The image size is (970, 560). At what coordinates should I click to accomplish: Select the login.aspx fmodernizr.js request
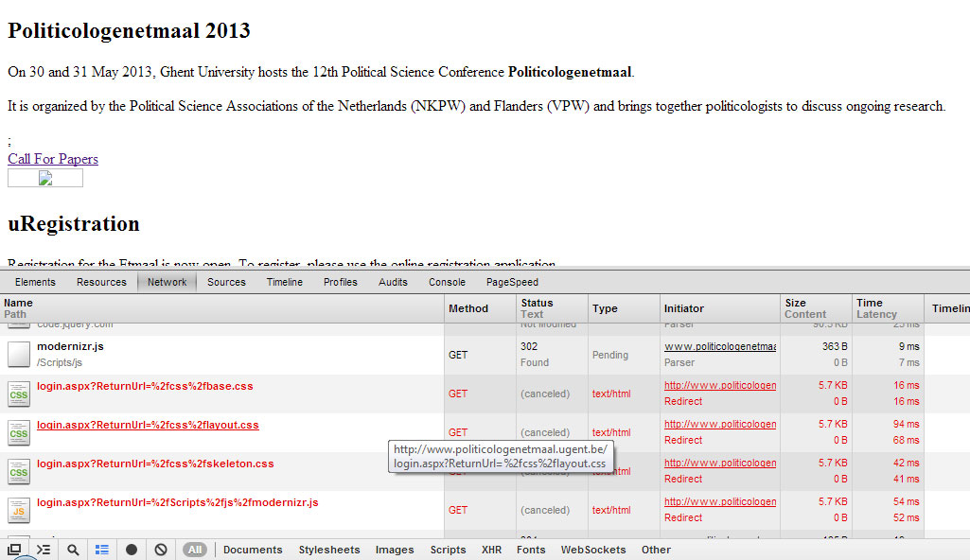485,511
